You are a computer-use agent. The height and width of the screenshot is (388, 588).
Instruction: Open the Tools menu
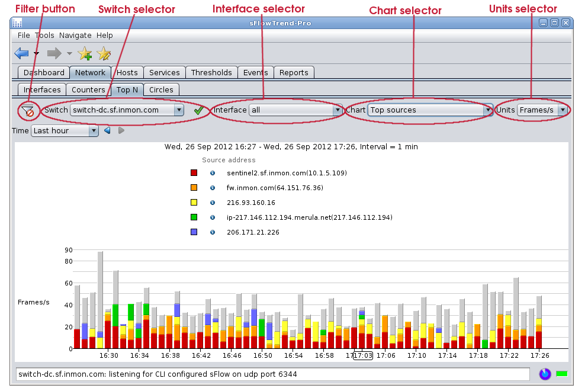[x=44, y=36]
